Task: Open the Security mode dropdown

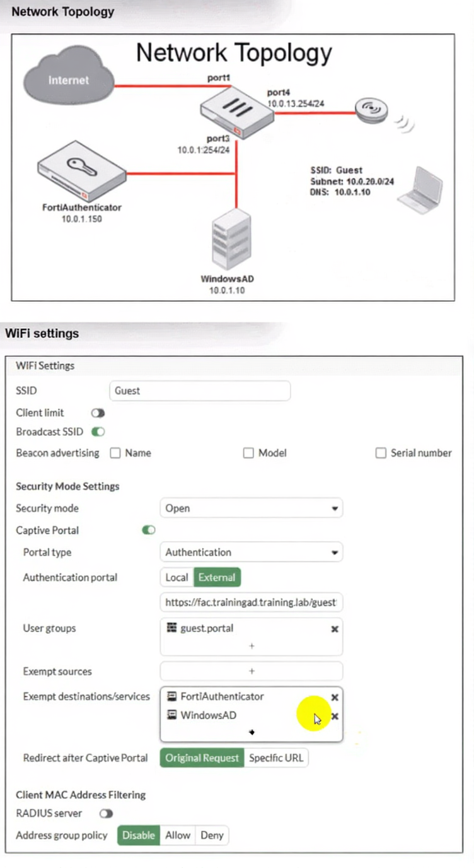Action: click(251, 508)
